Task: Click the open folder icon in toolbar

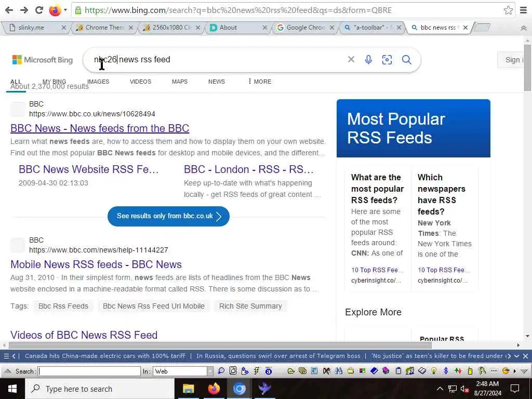Action: coord(291,371)
